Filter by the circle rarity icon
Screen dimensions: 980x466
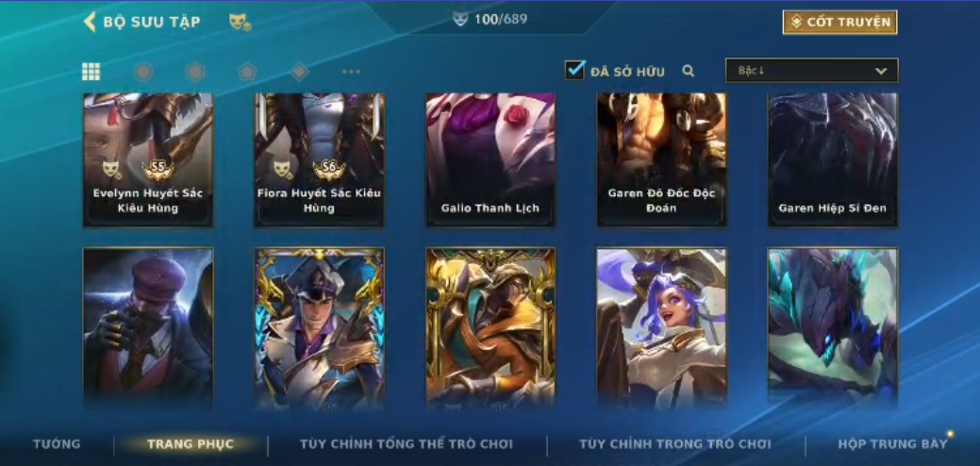[143, 72]
